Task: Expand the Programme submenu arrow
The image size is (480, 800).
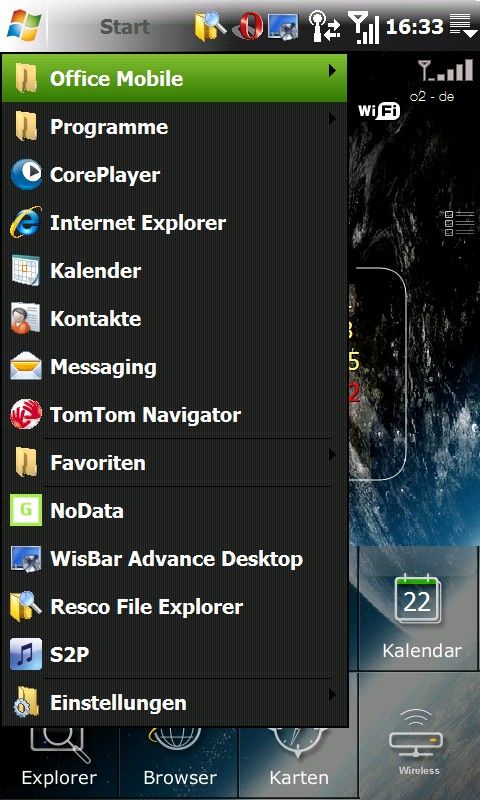Action: click(x=332, y=119)
